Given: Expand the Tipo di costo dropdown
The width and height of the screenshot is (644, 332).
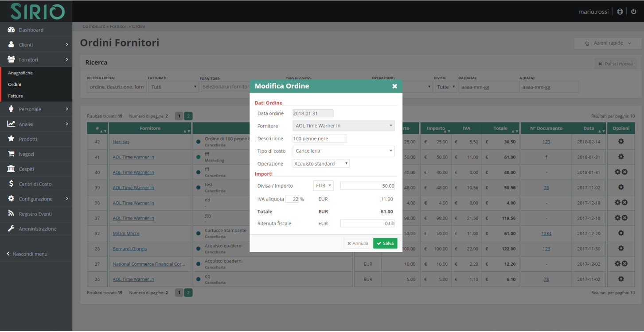Looking at the screenshot, I should [343, 151].
